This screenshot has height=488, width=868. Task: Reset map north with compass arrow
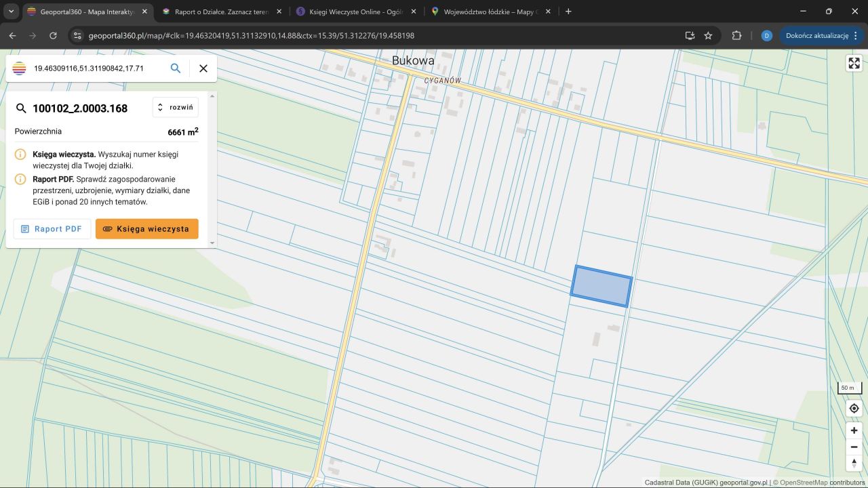click(854, 463)
